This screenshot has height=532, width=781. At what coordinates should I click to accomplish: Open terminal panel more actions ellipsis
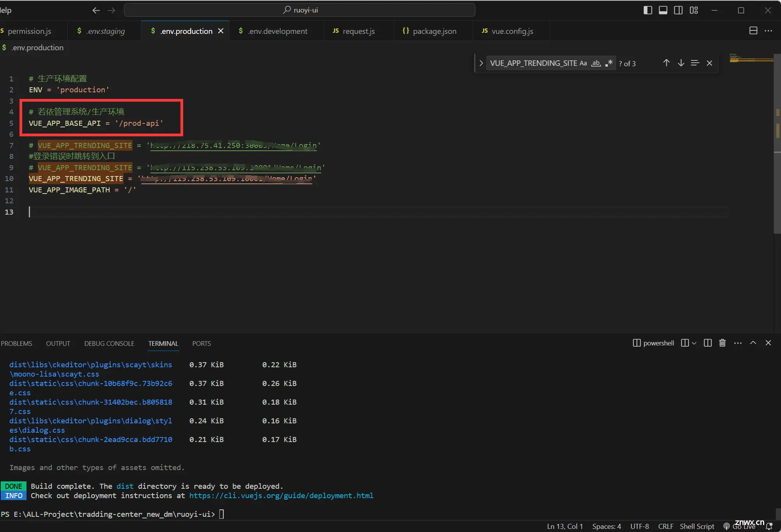point(738,343)
